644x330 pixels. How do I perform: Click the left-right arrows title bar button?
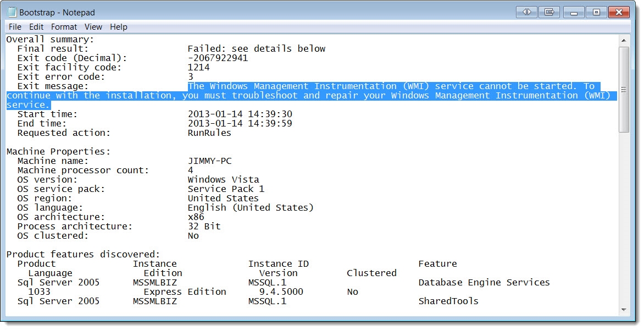pyautogui.click(x=527, y=12)
